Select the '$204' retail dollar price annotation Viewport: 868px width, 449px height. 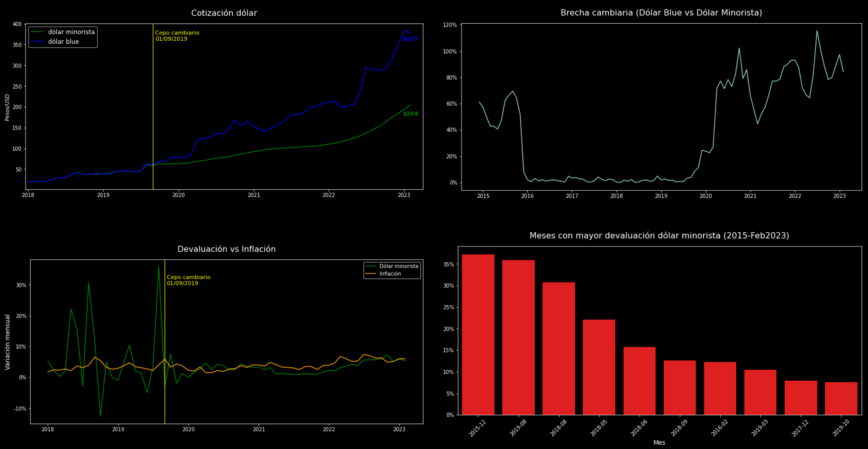pyautogui.click(x=409, y=114)
